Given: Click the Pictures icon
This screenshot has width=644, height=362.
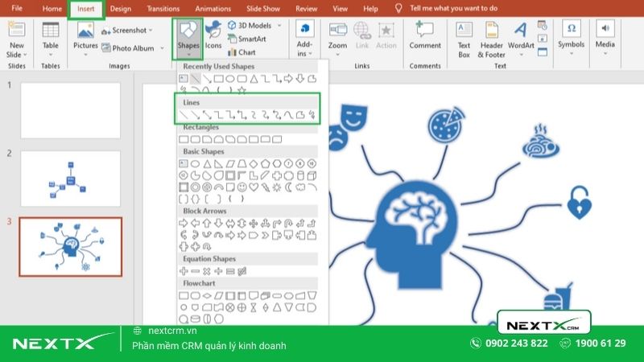Looking at the screenshot, I should [85, 31].
